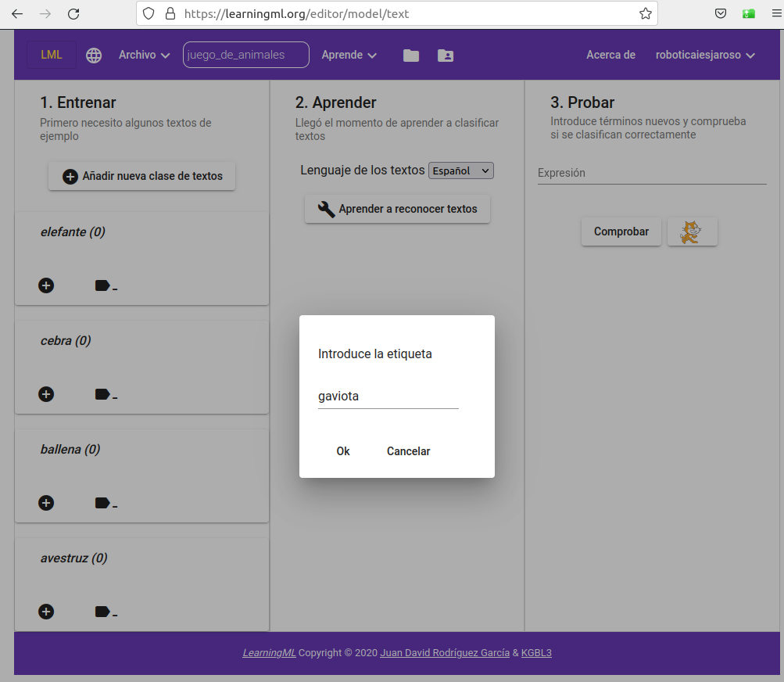Reload the page in browser
This screenshot has height=682, width=784.
(x=73, y=13)
